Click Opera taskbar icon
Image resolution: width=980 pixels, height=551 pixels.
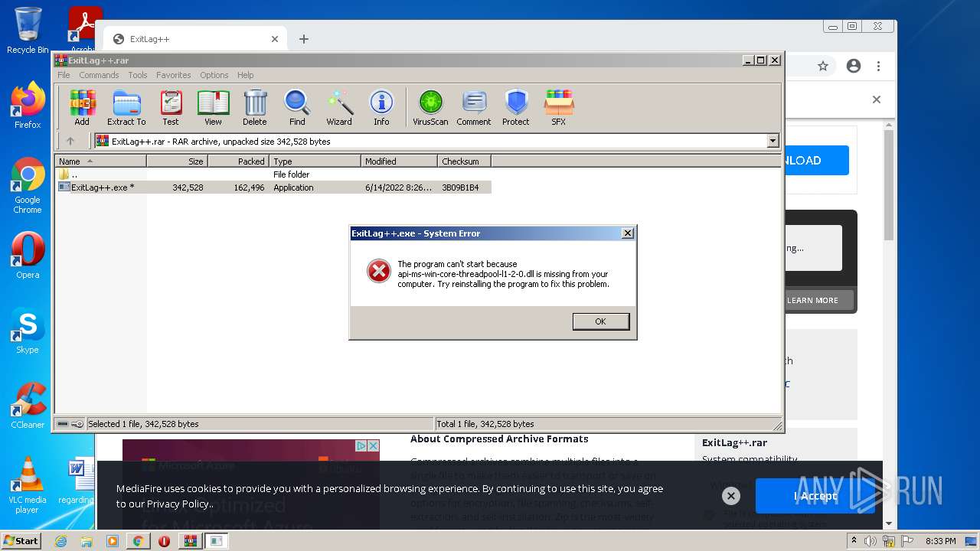click(x=164, y=541)
